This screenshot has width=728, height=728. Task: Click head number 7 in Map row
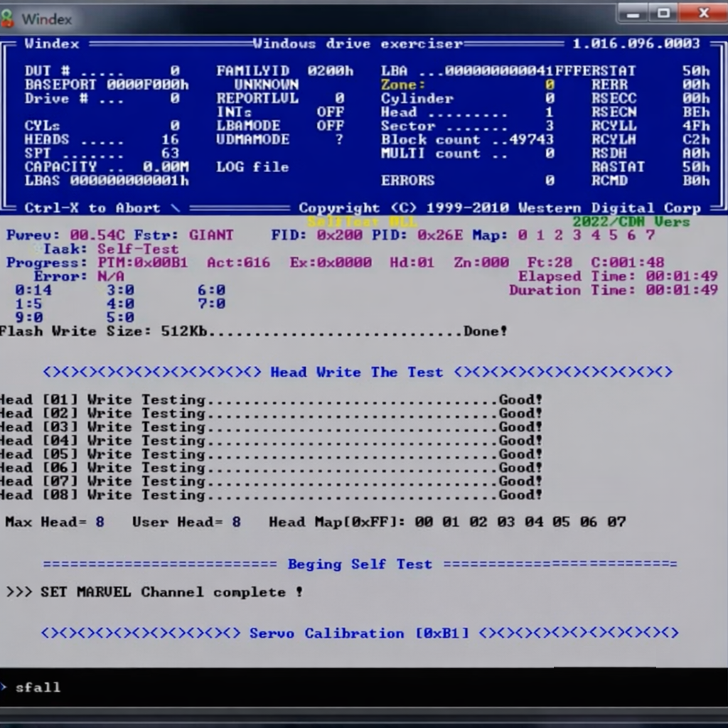(x=650, y=235)
